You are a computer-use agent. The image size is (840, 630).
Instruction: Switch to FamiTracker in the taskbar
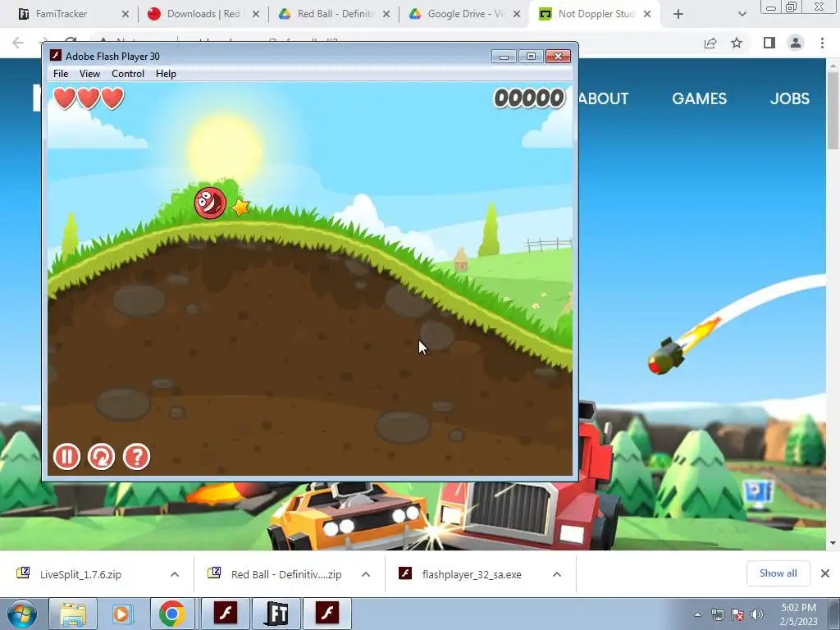point(277,614)
